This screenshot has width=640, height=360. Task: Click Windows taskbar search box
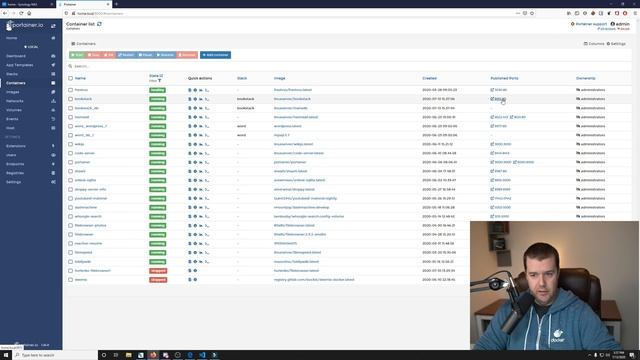[x=55, y=355]
